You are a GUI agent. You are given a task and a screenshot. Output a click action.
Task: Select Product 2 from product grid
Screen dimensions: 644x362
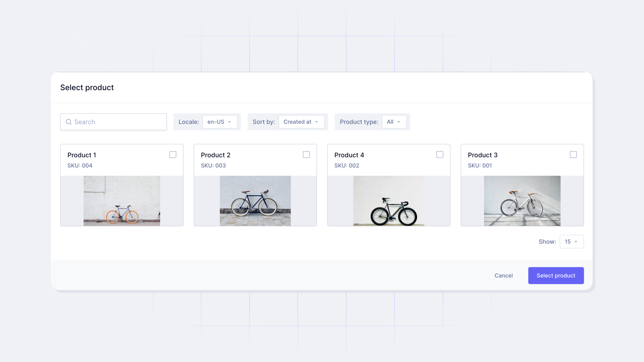[306, 154]
